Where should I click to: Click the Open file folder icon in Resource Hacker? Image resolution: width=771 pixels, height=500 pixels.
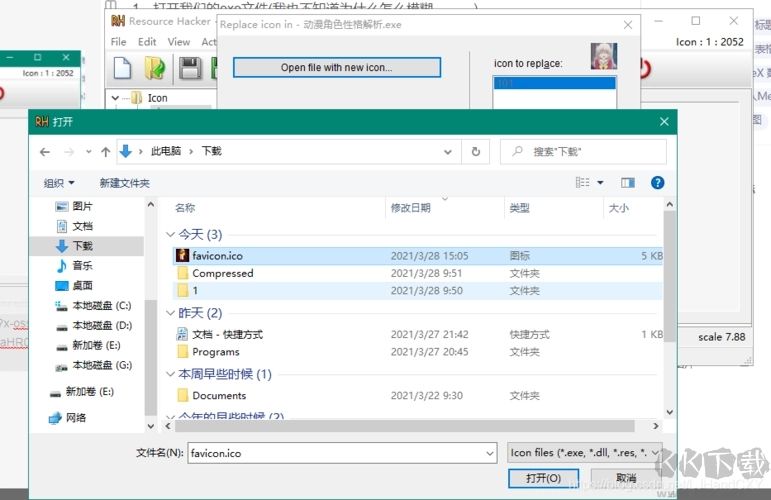coord(155,68)
